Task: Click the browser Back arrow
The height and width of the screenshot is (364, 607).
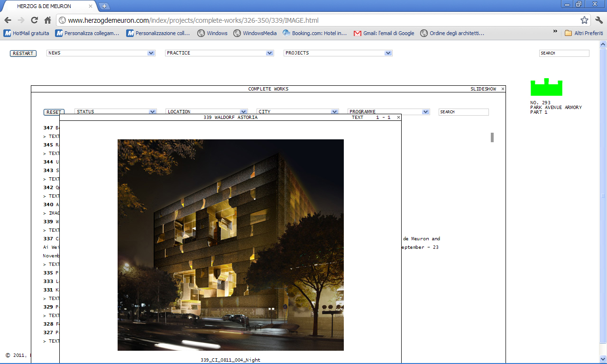Action: coord(8,20)
